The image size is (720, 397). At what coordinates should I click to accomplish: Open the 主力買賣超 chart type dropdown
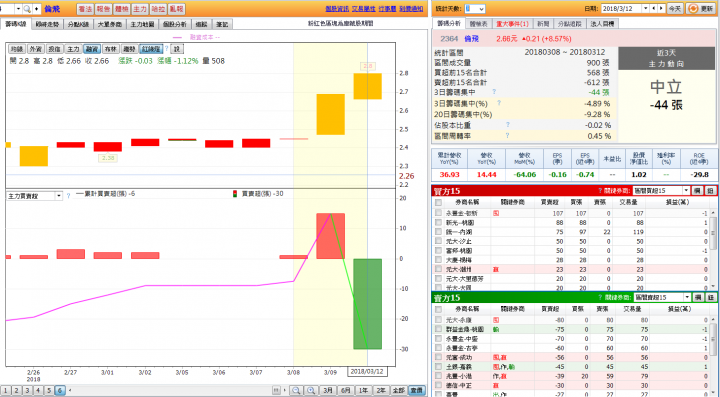tap(58, 196)
